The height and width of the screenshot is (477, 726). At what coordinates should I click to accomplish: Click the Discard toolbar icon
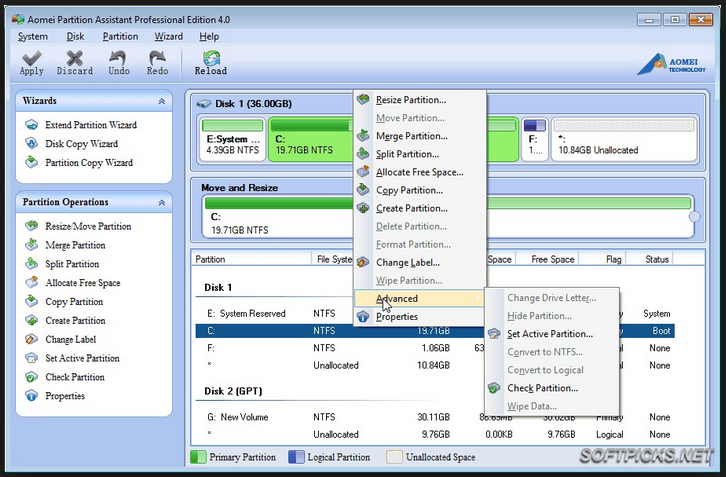pos(75,58)
